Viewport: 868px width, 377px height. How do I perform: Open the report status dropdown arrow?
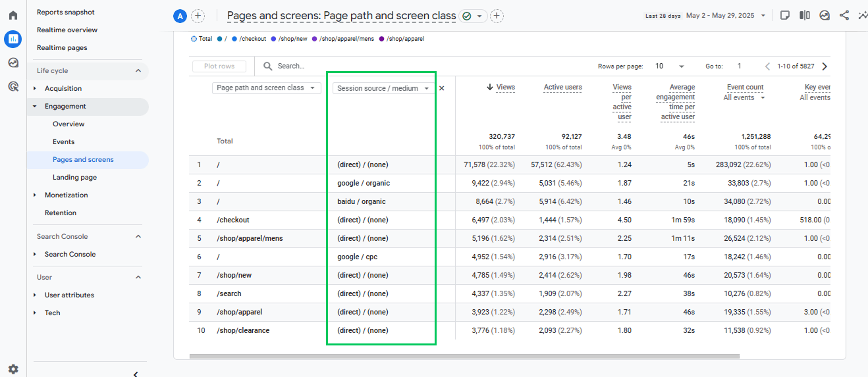(x=479, y=16)
